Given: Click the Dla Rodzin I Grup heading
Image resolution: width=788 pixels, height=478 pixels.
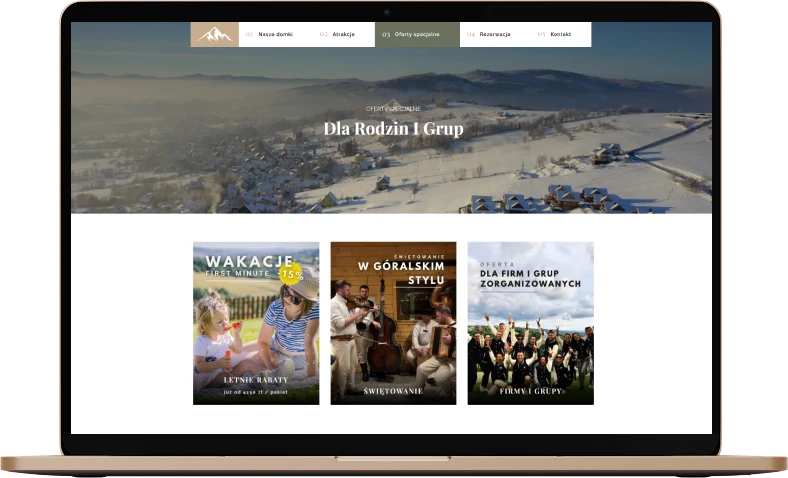Looking at the screenshot, I should pyautogui.click(x=393, y=128).
